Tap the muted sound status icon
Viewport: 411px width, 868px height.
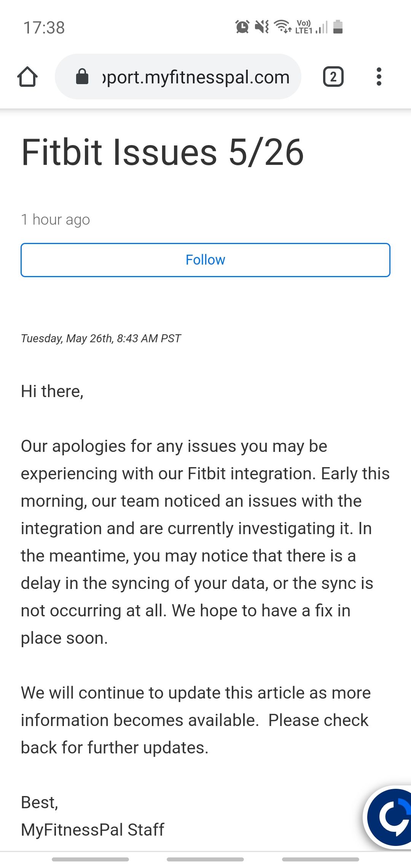(262, 27)
